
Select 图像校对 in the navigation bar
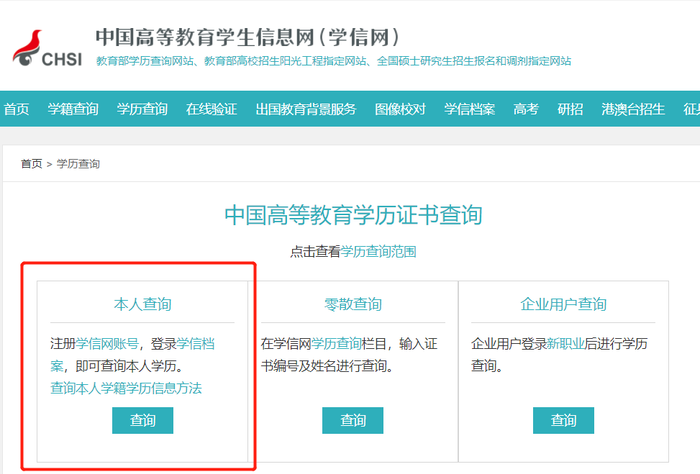point(400,109)
